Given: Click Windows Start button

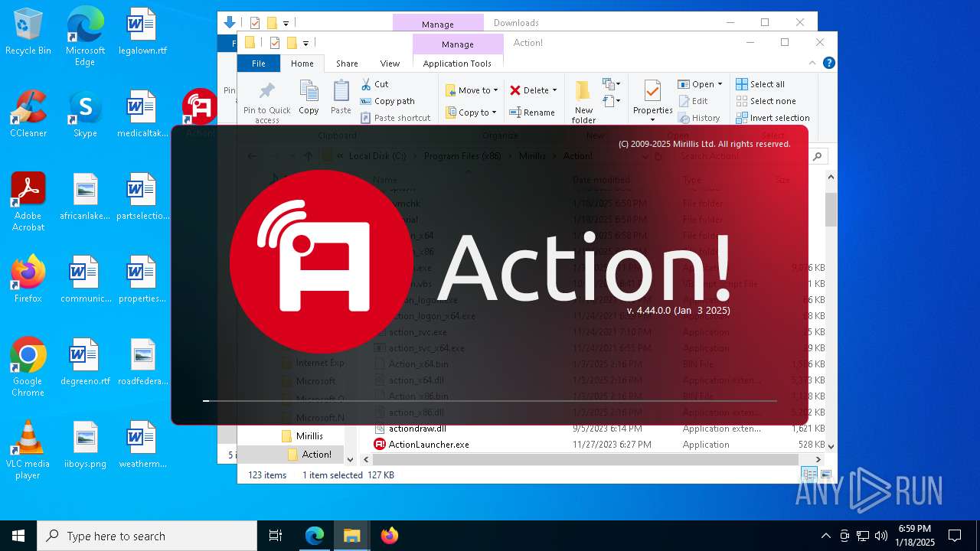Looking at the screenshot, I should [x=18, y=536].
